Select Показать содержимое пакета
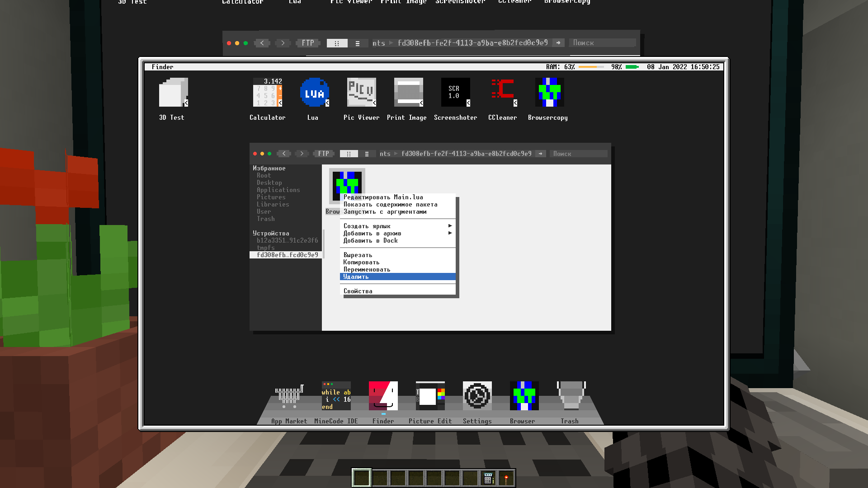Viewport: 868px width, 488px height. 398,204
